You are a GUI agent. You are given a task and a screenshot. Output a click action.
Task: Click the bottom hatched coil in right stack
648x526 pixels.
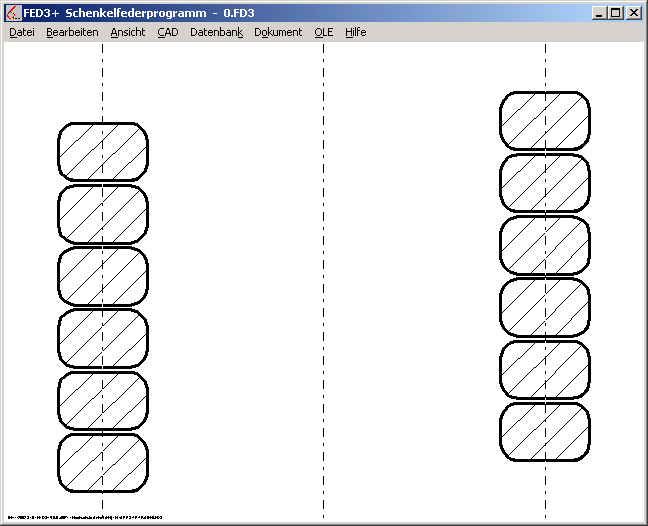pos(545,432)
